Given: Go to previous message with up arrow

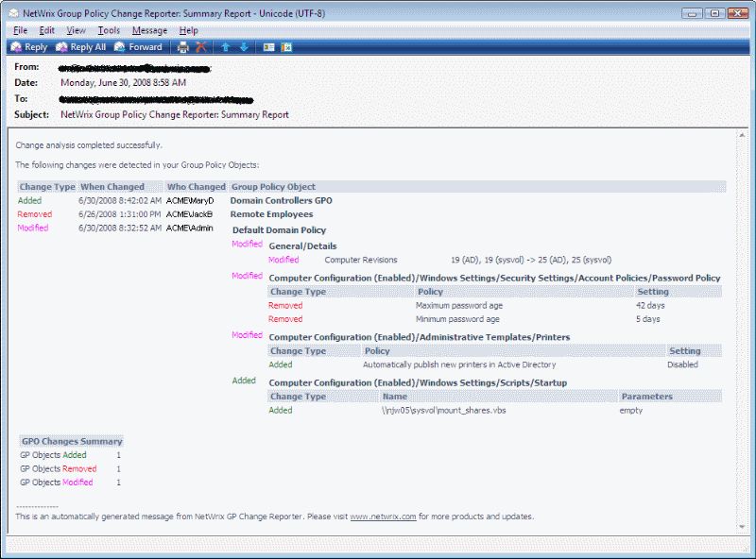Looking at the screenshot, I should (x=226, y=47).
